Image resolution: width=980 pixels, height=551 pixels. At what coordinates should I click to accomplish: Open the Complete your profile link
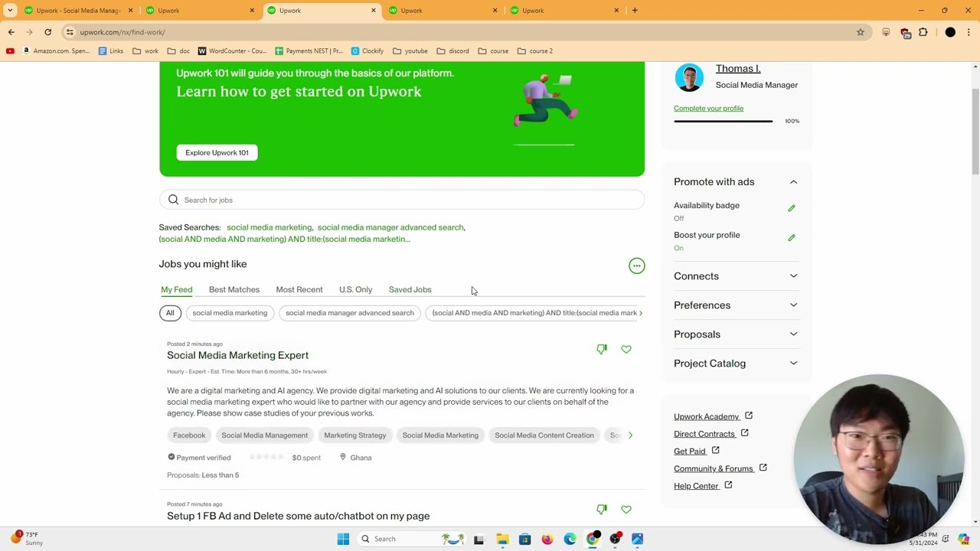point(708,109)
